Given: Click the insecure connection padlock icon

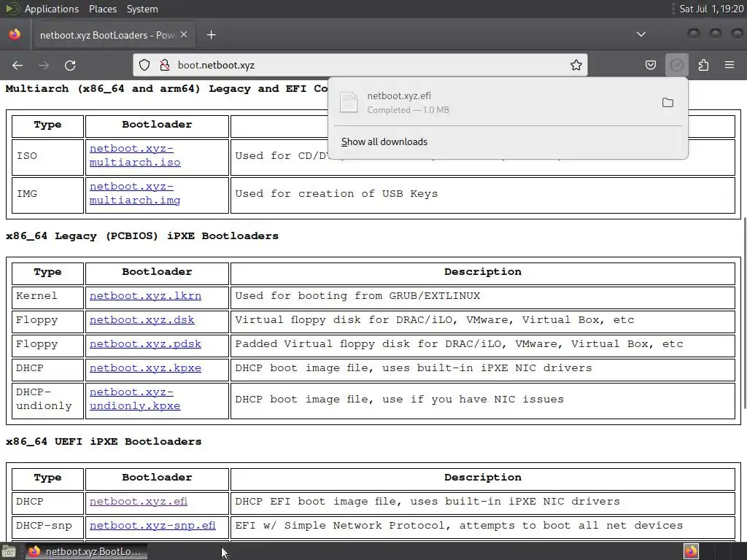Looking at the screenshot, I should [165, 65].
